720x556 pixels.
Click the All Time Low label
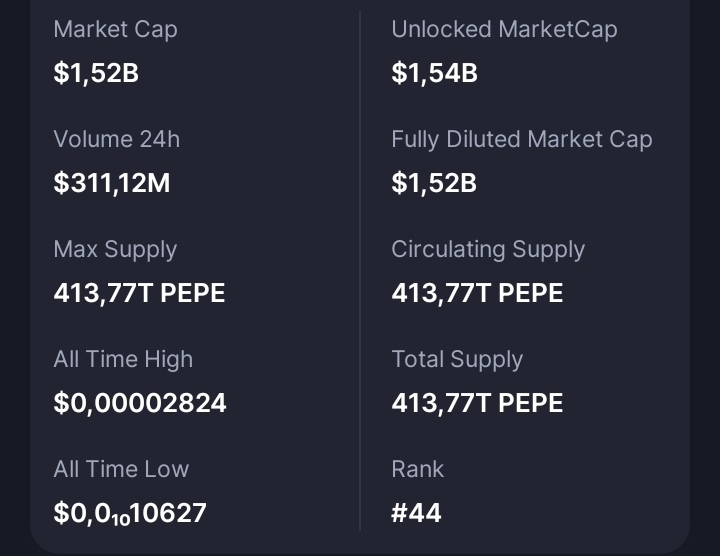point(121,469)
